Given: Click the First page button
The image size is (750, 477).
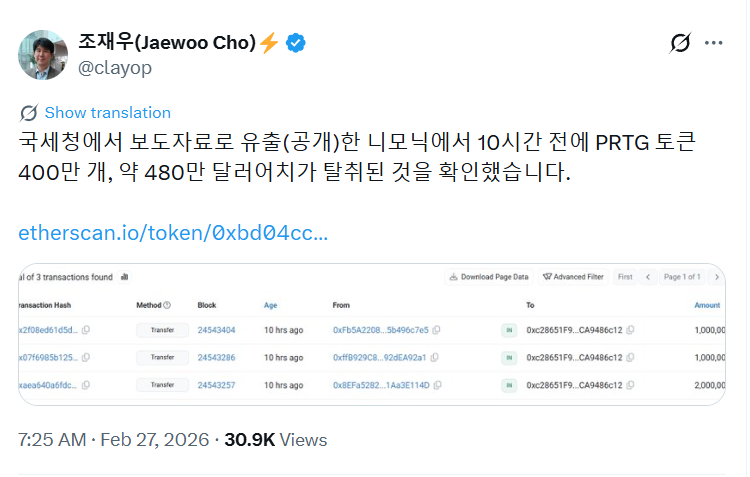Looking at the screenshot, I should (625, 277).
